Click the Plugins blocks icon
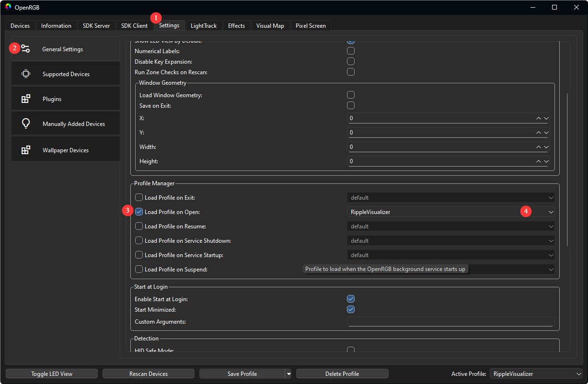Image resolution: width=588 pixels, height=384 pixels. (x=26, y=99)
